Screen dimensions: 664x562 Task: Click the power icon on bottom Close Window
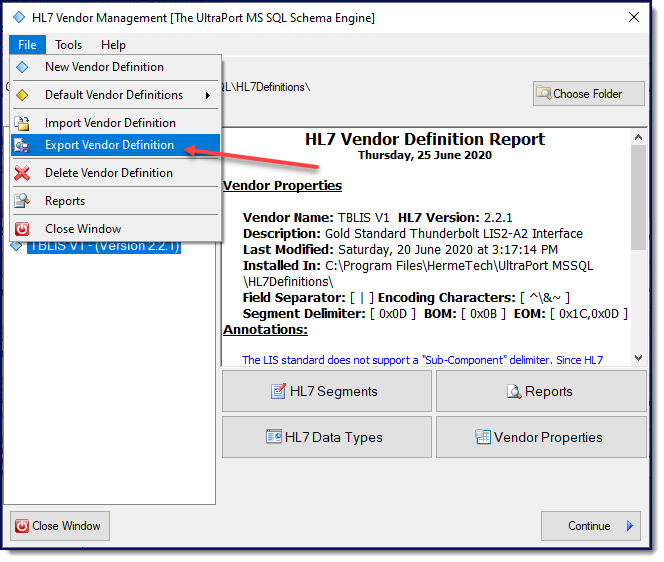pyautogui.click(x=22, y=526)
